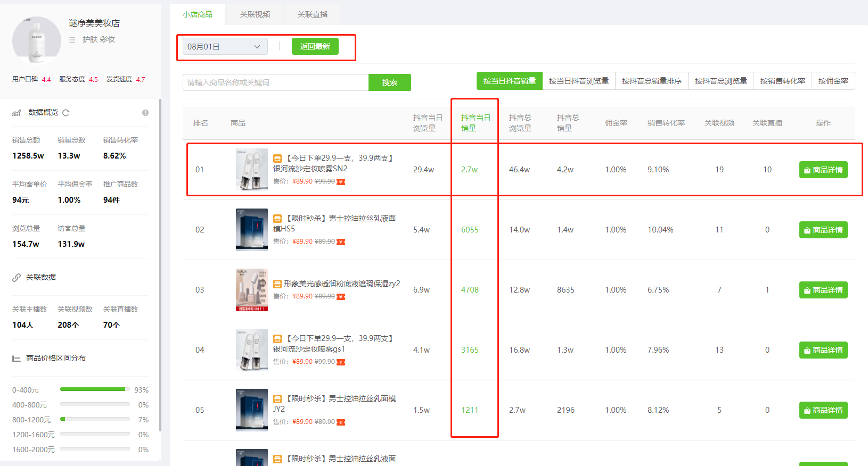Image resolution: width=868 pixels, height=466 pixels.
Task: Click the orange shop icon on product 05
Action: point(277,399)
